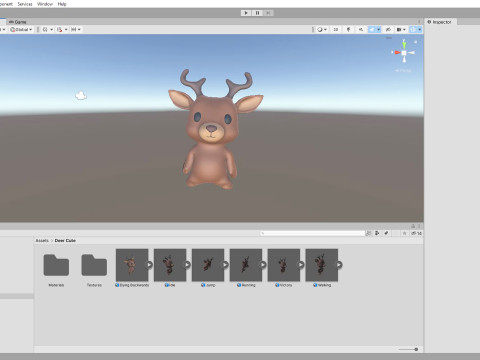Viewport: 480px width, 360px height.
Task: Open the Search by Type filter icon
Action: 377,233
